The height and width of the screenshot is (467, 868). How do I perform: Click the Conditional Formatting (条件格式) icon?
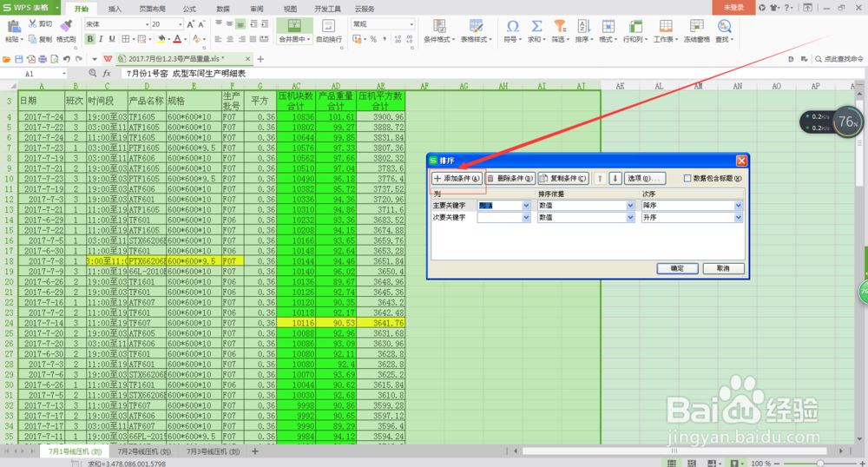(x=439, y=26)
